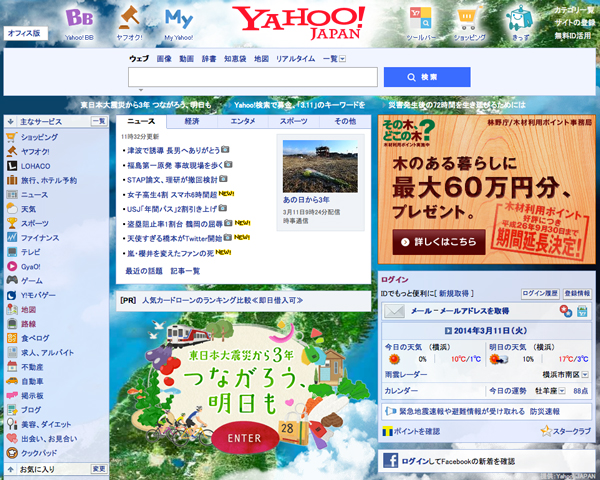
Task: Click the GyaO! play icon
Action: [12, 266]
